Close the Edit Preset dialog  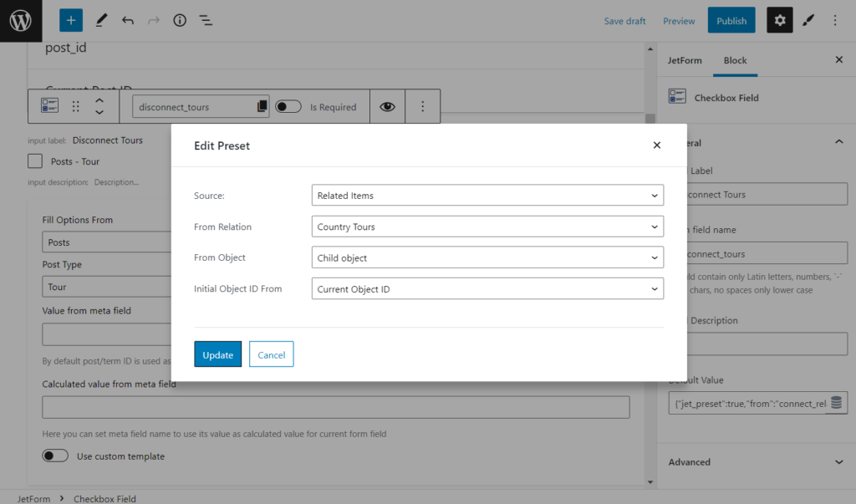click(657, 145)
